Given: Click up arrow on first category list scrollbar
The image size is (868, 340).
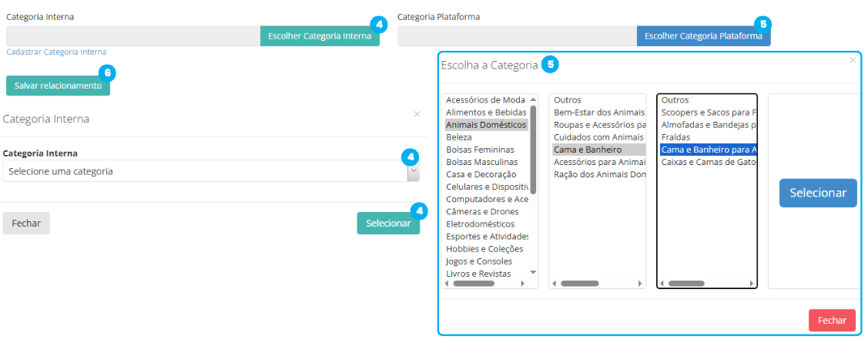Looking at the screenshot, I should (x=533, y=99).
